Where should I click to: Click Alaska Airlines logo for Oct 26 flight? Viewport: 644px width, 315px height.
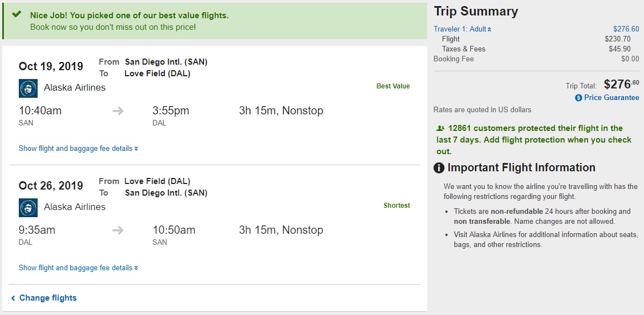28,207
